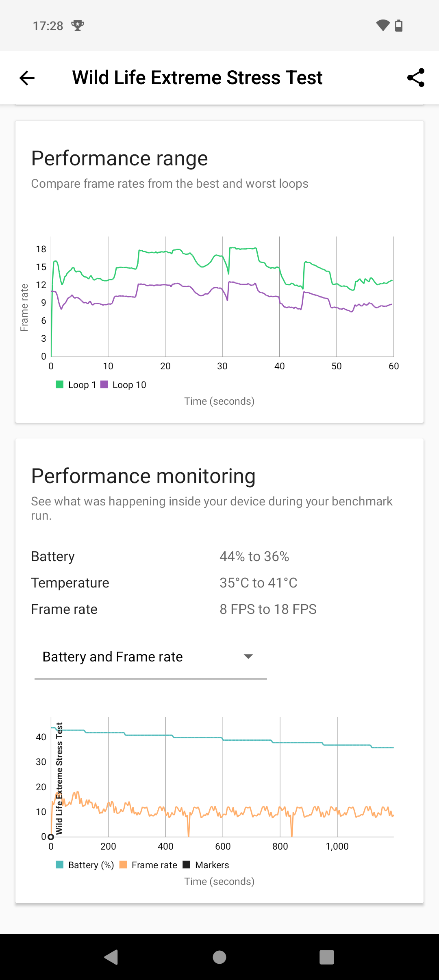439x980 pixels.
Task: Open the Battery and Frame rate dropdown
Action: [150, 657]
